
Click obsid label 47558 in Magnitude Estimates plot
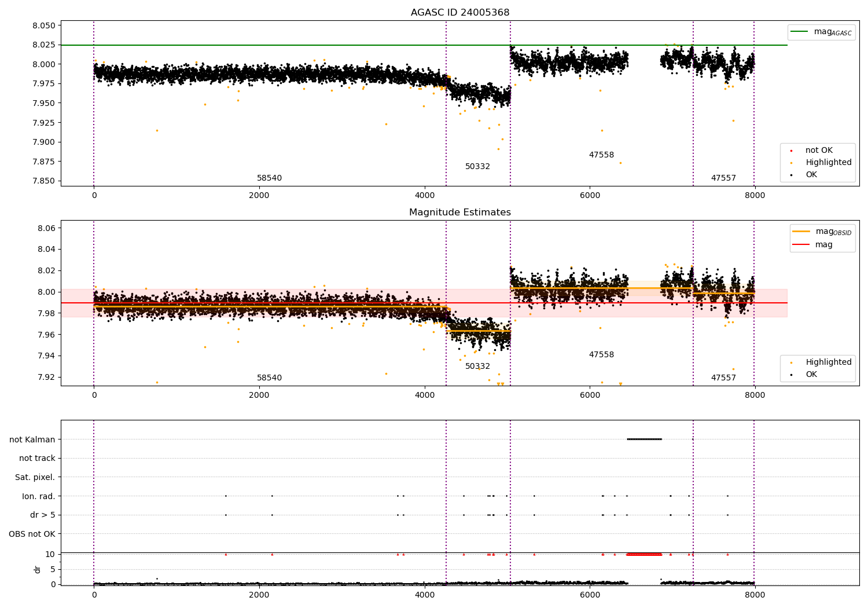[602, 355]
